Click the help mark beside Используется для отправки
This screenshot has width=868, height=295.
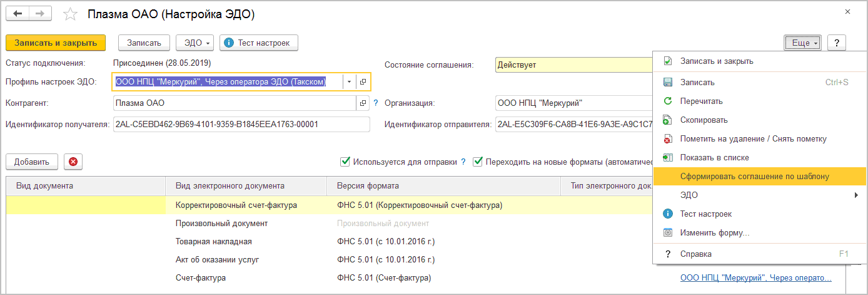point(463,162)
